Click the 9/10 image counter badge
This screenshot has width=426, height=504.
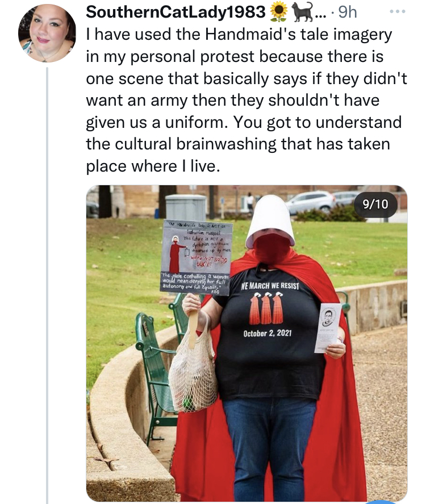[375, 204]
